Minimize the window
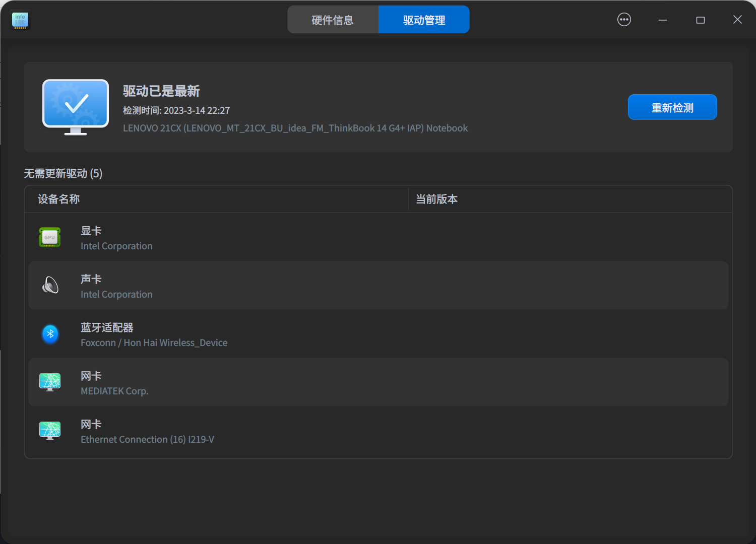The image size is (756, 544). [x=663, y=20]
